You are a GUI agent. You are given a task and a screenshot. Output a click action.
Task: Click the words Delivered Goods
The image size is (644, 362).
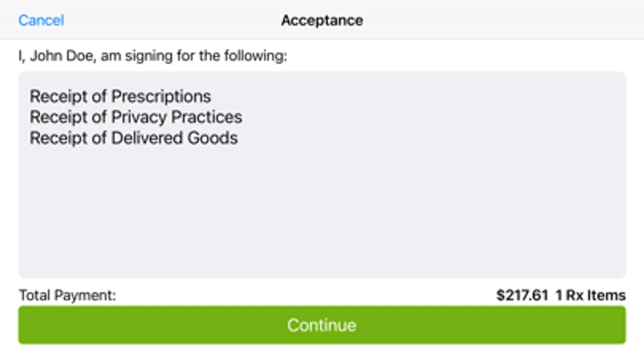(174, 138)
